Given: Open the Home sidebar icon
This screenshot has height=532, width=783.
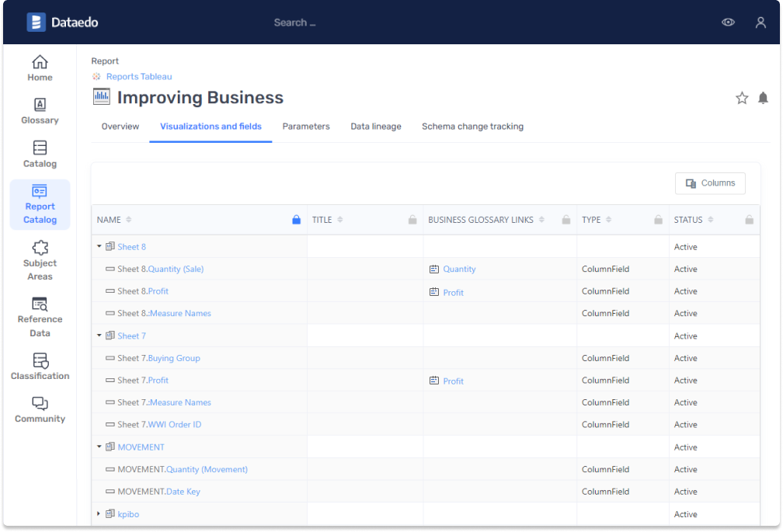Looking at the screenshot, I should (40, 62).
